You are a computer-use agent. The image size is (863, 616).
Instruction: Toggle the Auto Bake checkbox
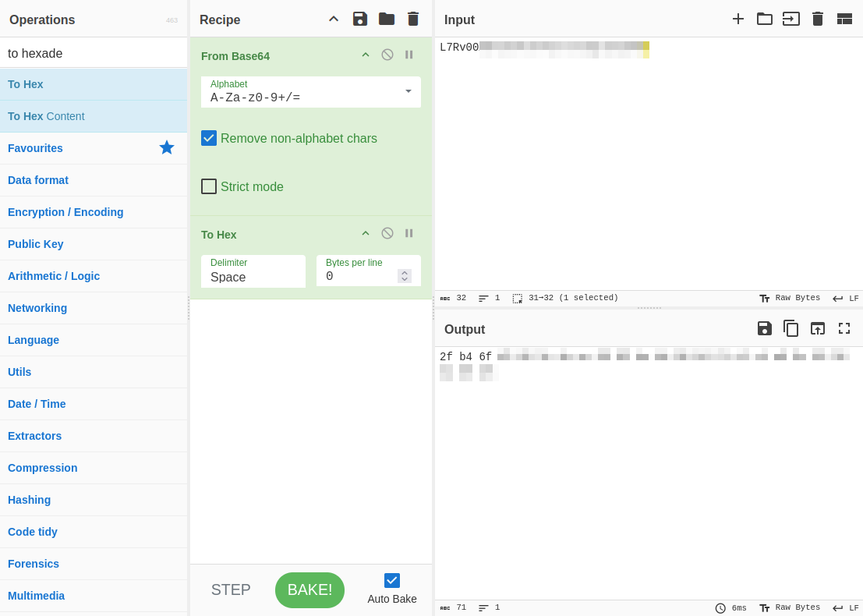pos(392,580)
